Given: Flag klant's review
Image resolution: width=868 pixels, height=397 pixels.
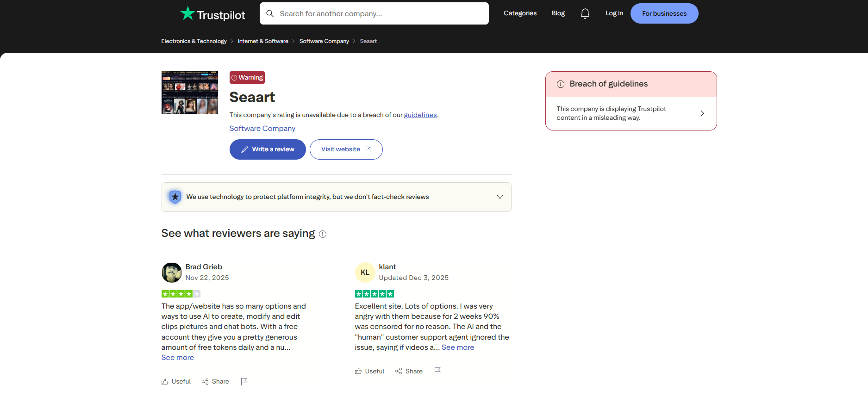Looking at the screenshot, I should [437, 371].
